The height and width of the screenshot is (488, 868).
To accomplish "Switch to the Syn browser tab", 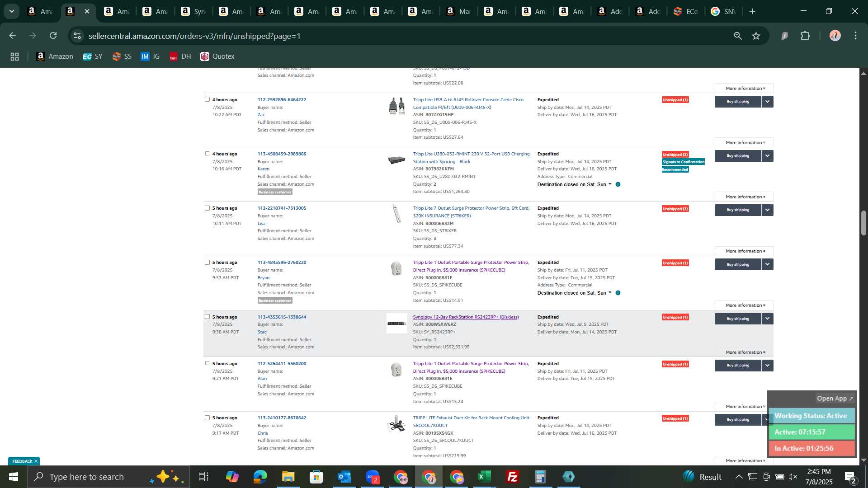I will pos(193,11).
